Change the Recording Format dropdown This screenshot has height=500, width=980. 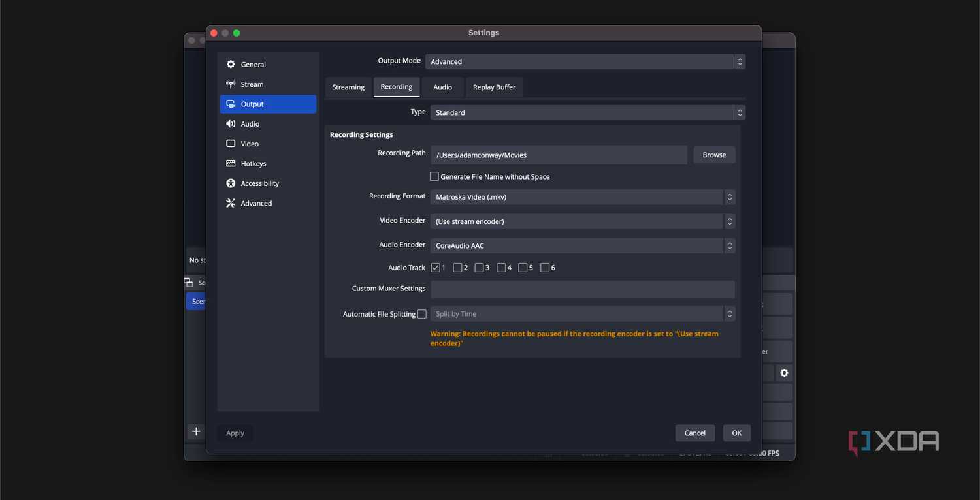pos(583,197)
